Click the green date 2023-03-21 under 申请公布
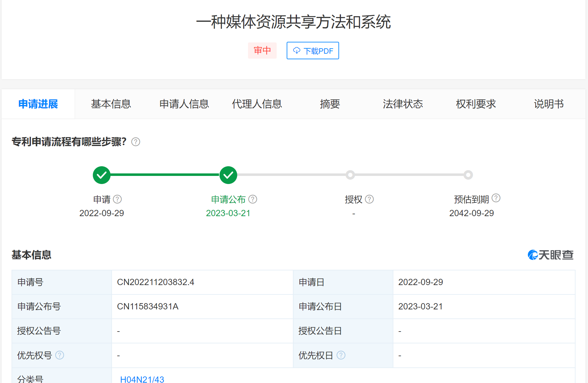Image resolution: width=588 pixels, height=383 pixels. [x=228, y=213]
